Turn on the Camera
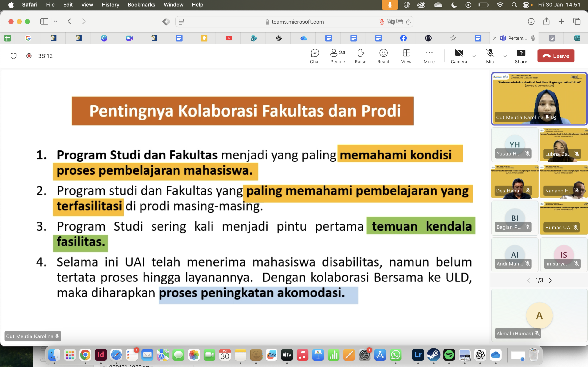Image resolution: width=588 pixels, height=367 pixels. click(459, 56)
